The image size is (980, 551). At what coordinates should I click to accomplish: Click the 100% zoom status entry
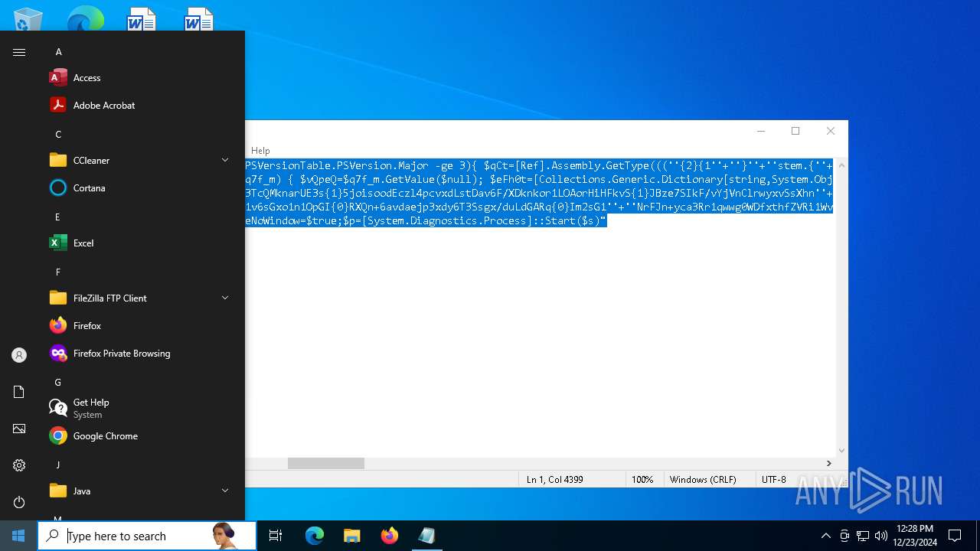click(x=642, y=480)
